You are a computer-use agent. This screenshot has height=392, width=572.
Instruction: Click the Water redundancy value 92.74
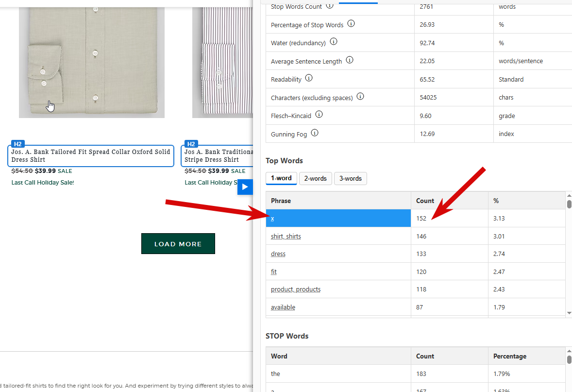pyautogui.click(x=427, y=43)
